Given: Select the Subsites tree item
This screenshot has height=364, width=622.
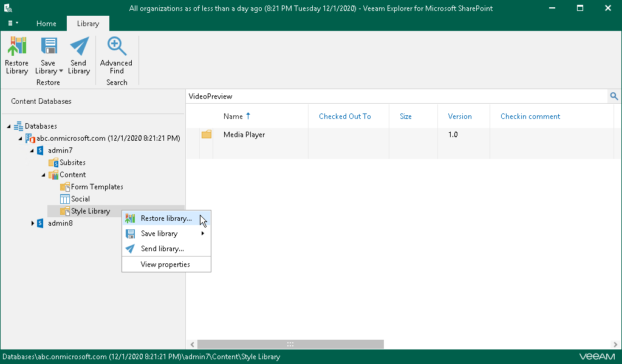Looking at the screenshot, I should click(x=73, y=163).
